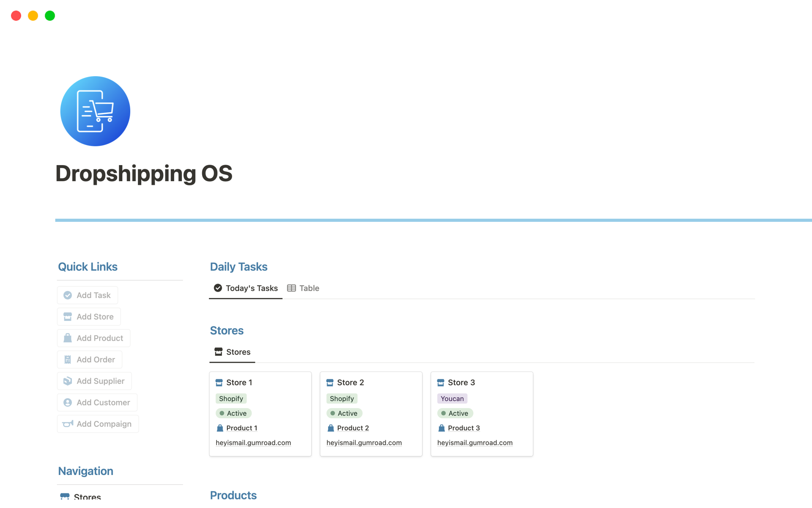812x508 pixels.
Task: Switch to the Table view tab
Action: click(303, 288)
